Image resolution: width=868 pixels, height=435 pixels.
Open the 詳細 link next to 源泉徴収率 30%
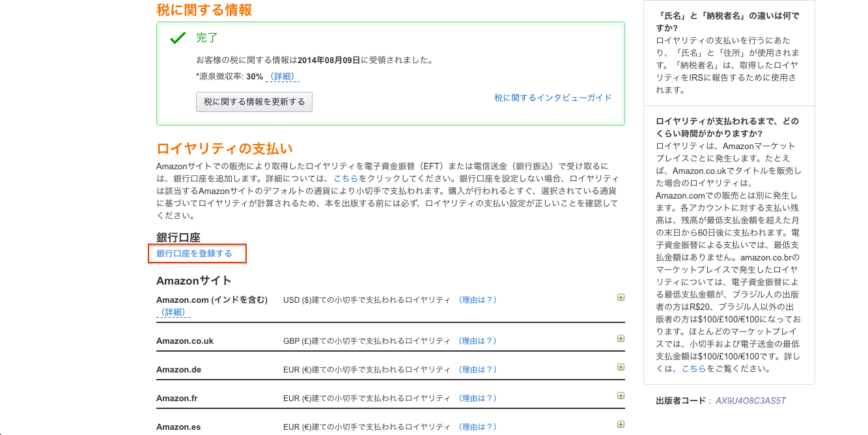pos(283,77)
